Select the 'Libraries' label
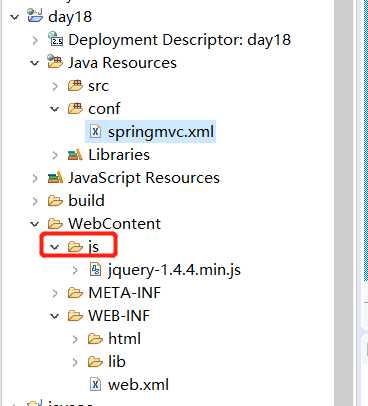 click(119, 155)
